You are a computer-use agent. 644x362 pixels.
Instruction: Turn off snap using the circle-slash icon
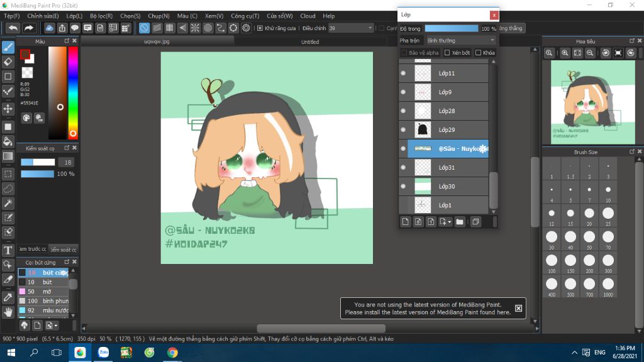click(144, 28)
